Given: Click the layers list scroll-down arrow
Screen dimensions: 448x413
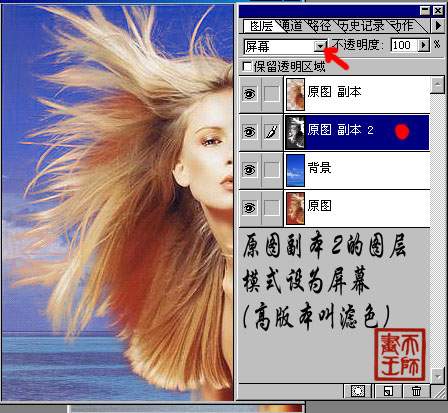Looking at the screenshot, I should pyautogui.click(x=437, y=376).
